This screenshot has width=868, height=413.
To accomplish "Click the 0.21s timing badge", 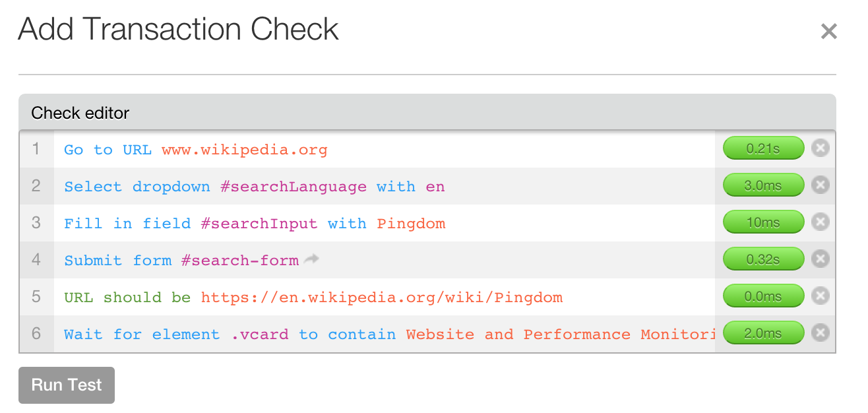I will tap(764, 148).
